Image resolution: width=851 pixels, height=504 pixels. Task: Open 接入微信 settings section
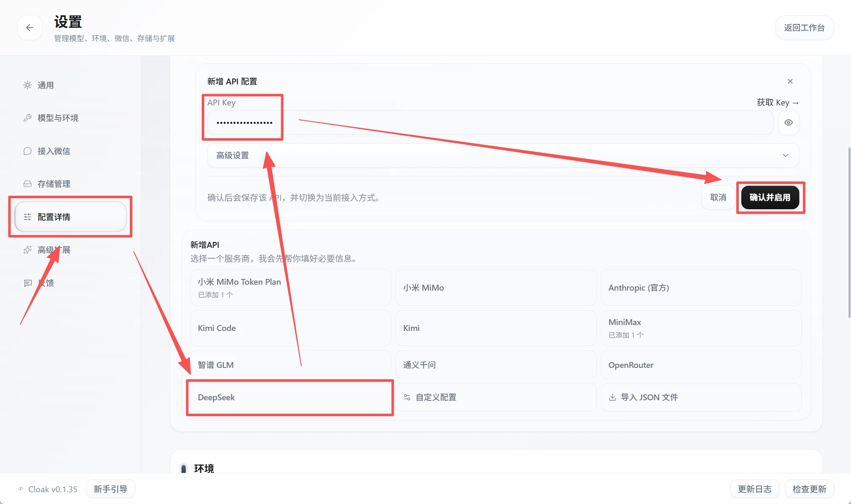tap(70, 151)
